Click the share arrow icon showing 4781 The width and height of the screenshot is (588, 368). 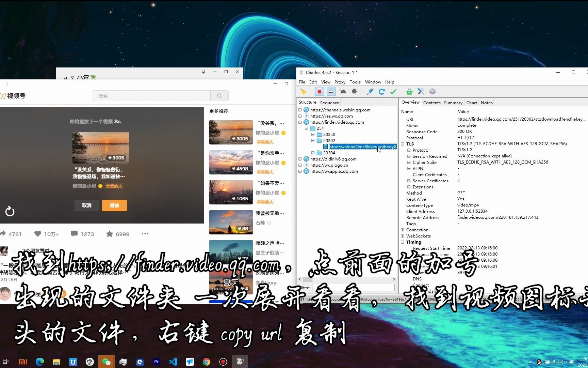[x=3, y=234]
